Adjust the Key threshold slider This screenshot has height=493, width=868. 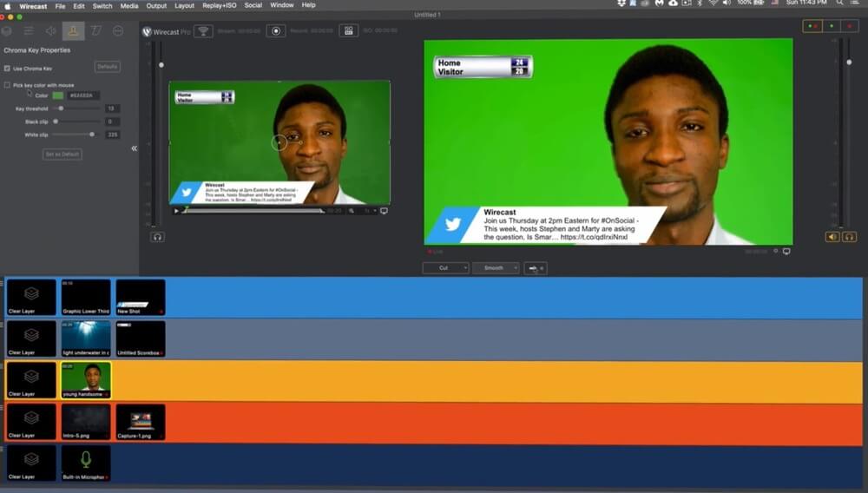point(61,108)
